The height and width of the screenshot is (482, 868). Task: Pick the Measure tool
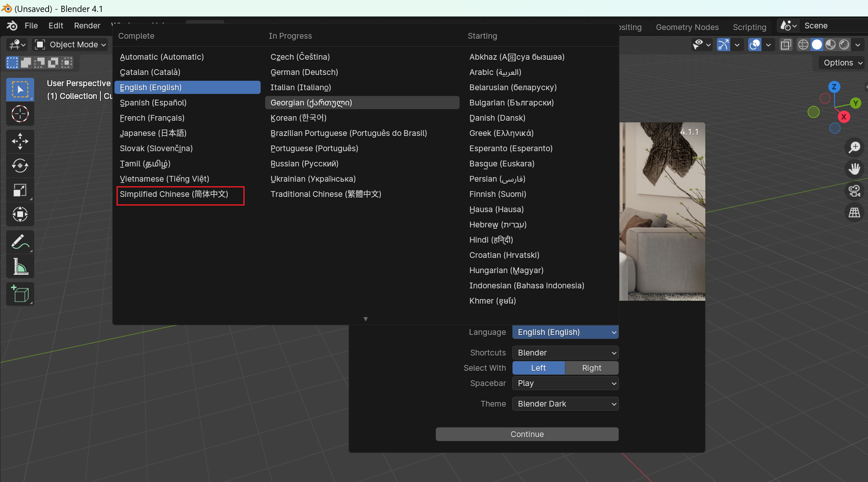tap(20, 267)
